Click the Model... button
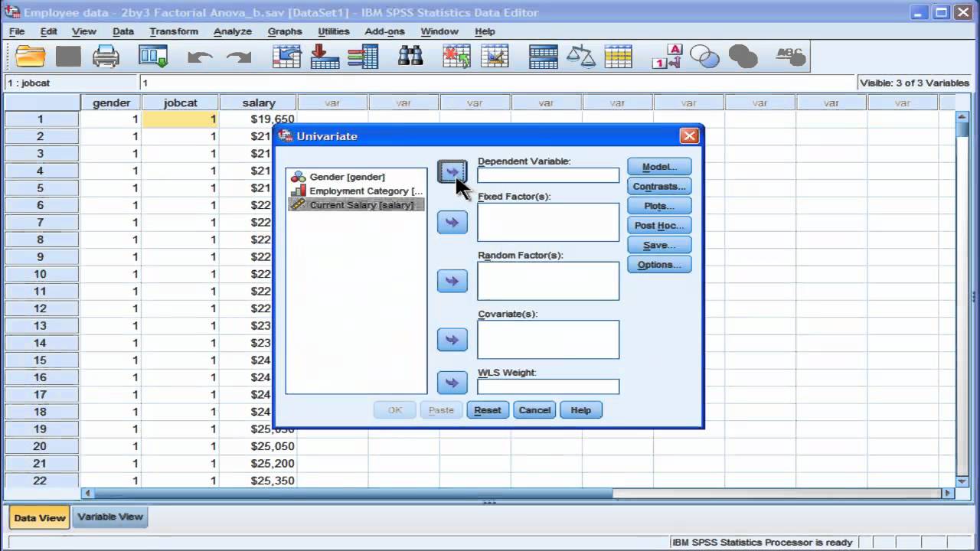The height and width of the screenshot is (551, 980). tap(659, 167)
